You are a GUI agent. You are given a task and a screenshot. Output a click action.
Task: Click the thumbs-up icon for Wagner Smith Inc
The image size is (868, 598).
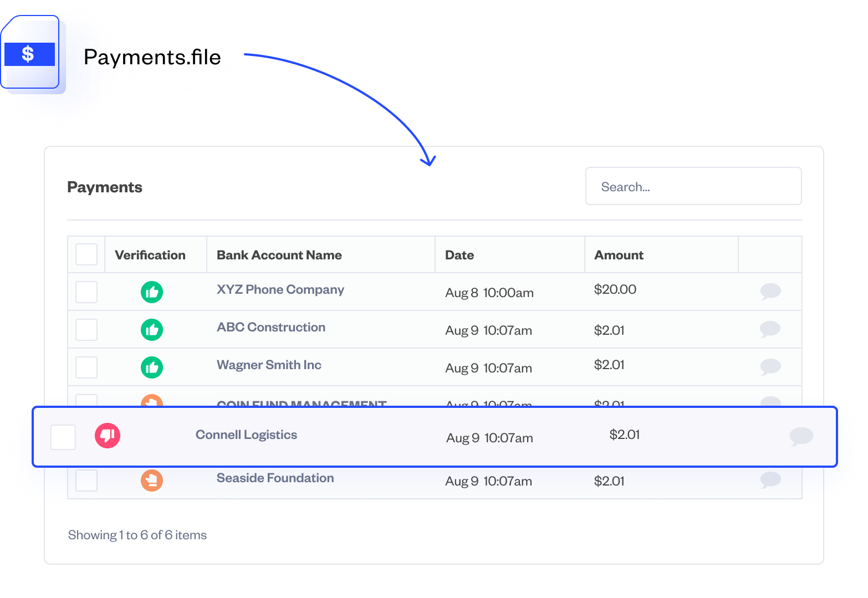click(152, 367)
